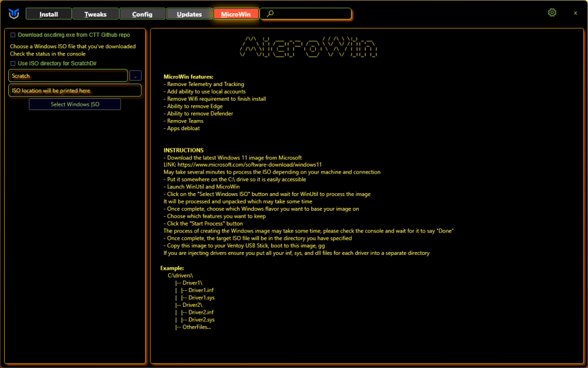Viewport: 588px width, 368px height.
Task: Click 'Remove Wifi requirement to finish install' line
Action: tap(215, 99)
